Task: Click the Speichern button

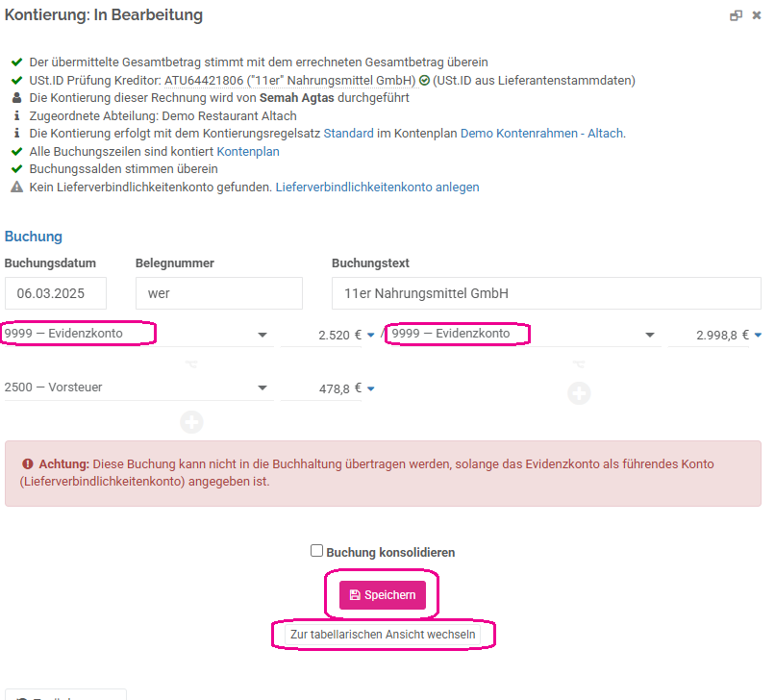Action: point(382,595)
